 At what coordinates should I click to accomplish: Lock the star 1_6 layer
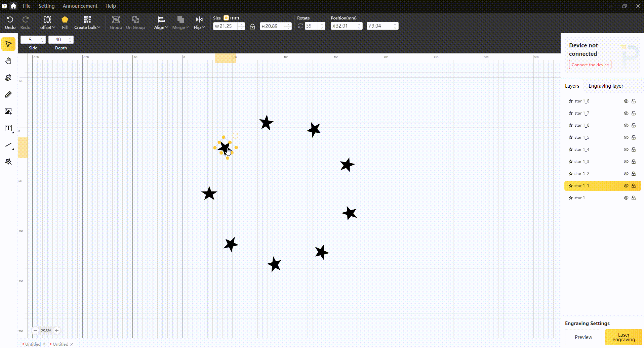[x=634, y=125]
